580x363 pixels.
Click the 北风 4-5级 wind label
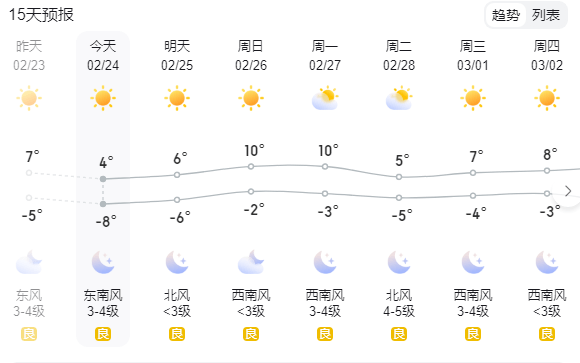coord(399,303)
